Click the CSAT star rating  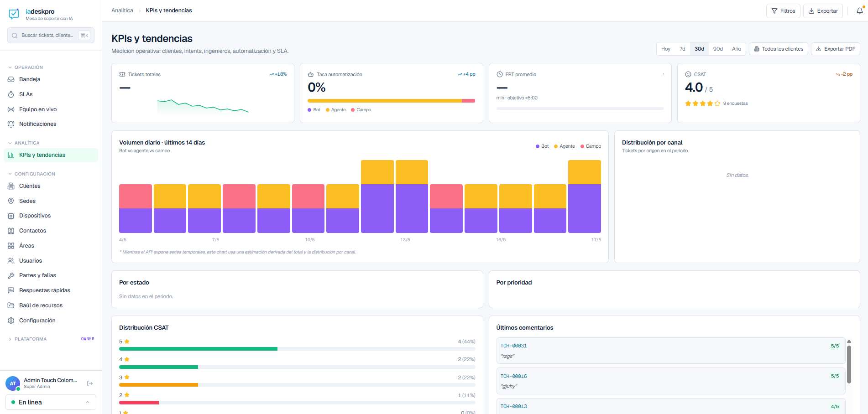pyautogui.click(x=703, y=103)
